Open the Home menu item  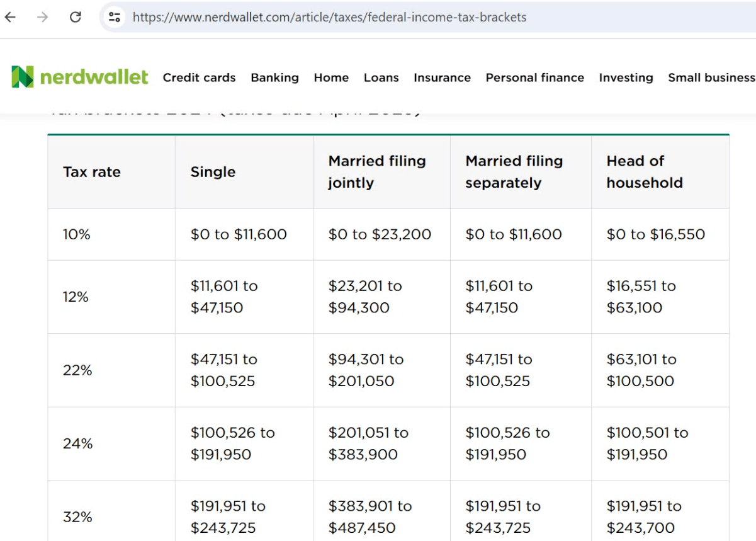coord(331,77)
